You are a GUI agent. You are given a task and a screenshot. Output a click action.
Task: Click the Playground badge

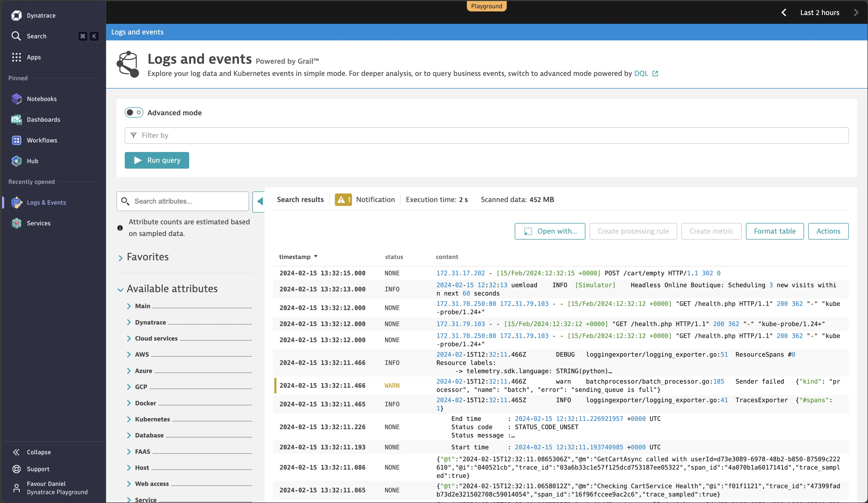point(486,6)
